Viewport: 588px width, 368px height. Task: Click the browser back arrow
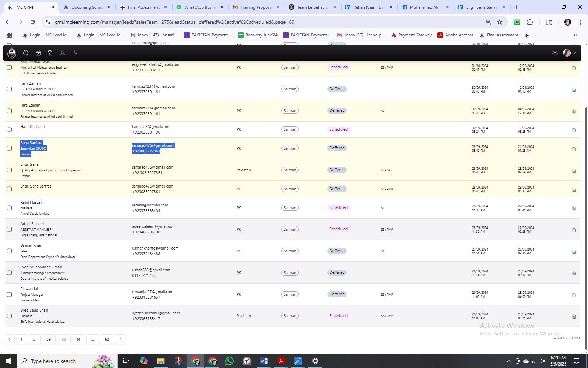tap(8, 22)
